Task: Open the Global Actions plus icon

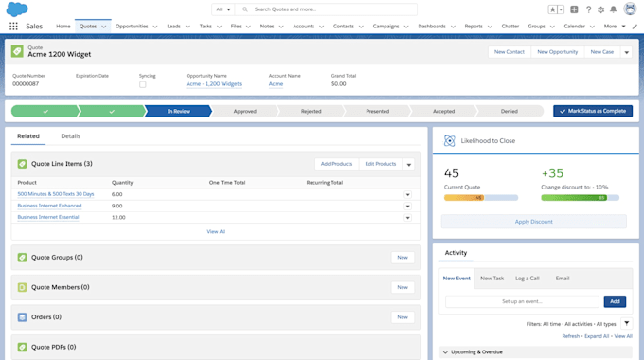Action: coord(574,9)
